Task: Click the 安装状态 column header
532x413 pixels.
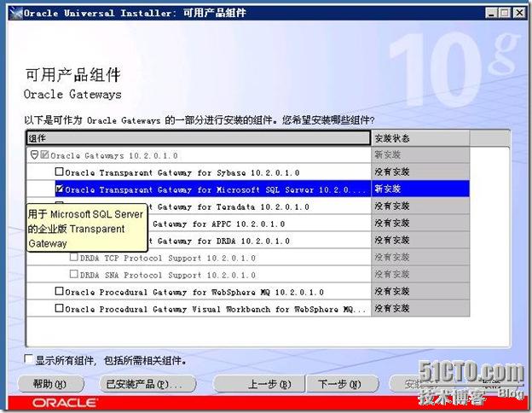Action: click(420, 138)
